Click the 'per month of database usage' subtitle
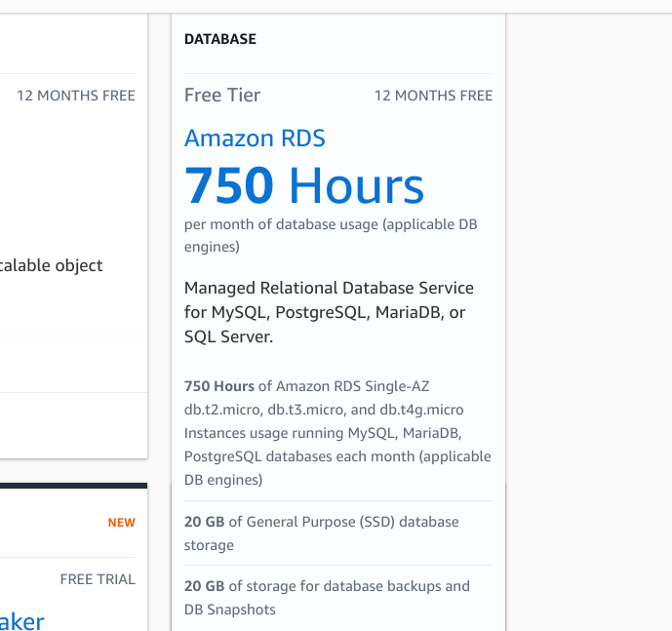This screenshot has height=631, width=672. [331, 236]
